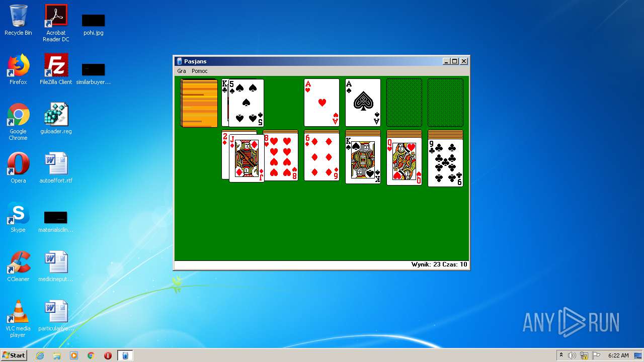Screen dimensions: 644x362
Task: Open the Action Center flag icon
Action: (596, 355)
